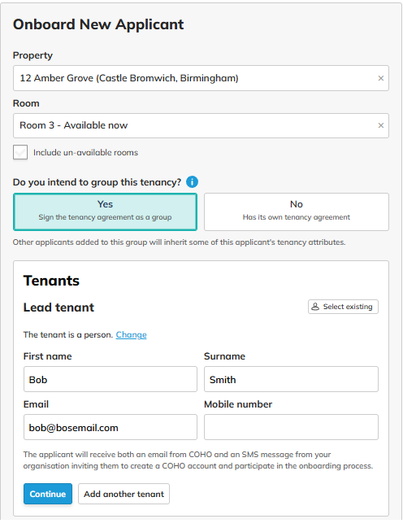Click the Tenants section heading
This screenshot has width=403, height=532.
(51, 281)
